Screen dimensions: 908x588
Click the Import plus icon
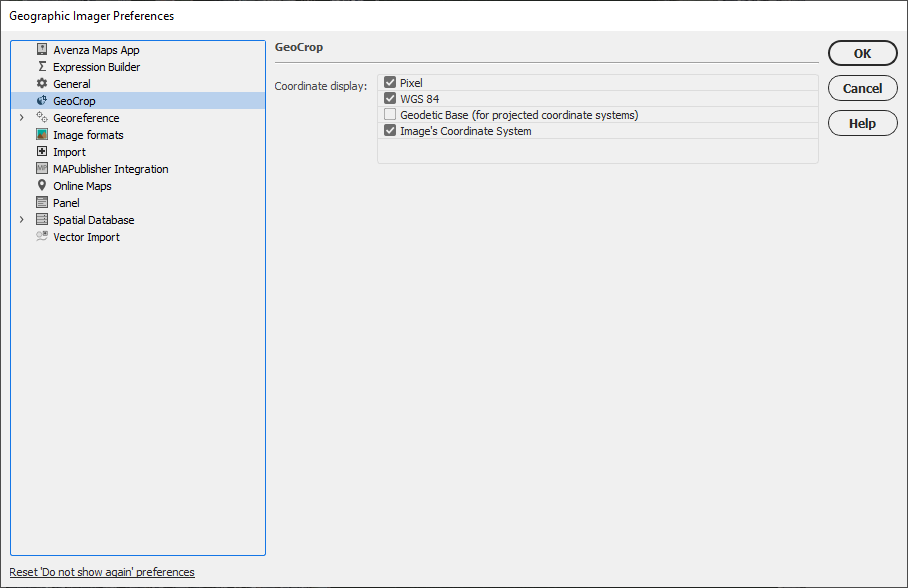(x=42, y=151)
